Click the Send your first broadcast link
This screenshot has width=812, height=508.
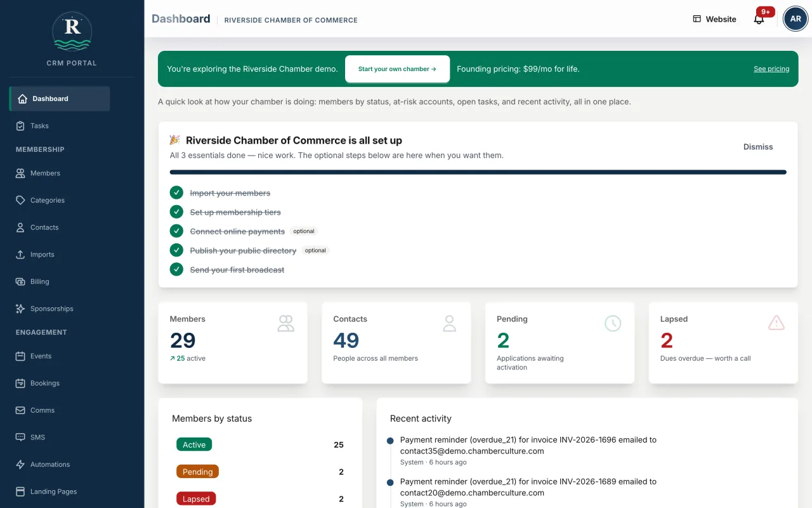coord(237,270)
